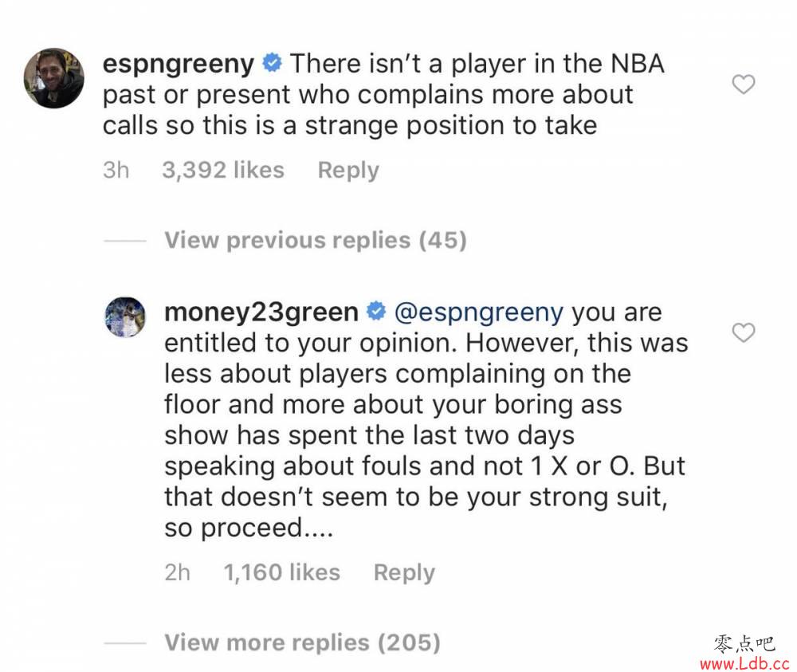797x672 pixels.
Task: Click the line before View more replies
Action: point(125,643)
